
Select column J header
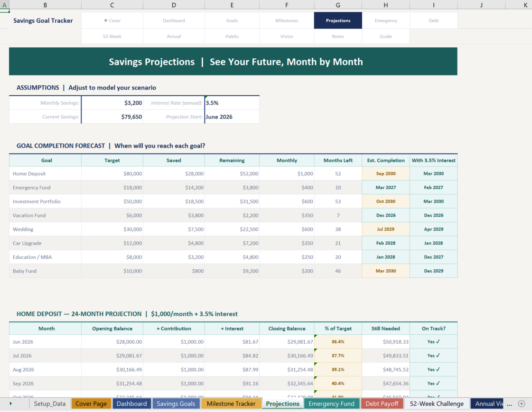click(481, 5)
